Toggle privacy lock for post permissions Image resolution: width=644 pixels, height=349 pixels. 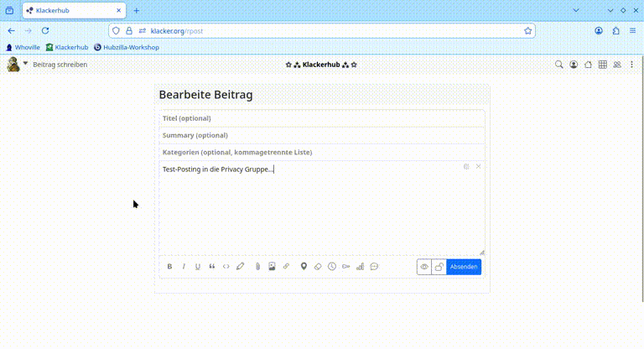[439, 267]
